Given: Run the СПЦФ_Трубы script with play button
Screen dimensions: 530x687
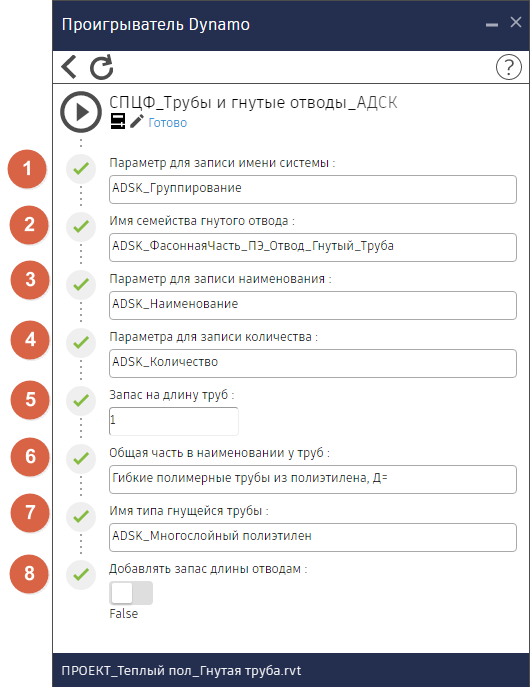Looking at the screenshot, I should (x=81, y=112).
